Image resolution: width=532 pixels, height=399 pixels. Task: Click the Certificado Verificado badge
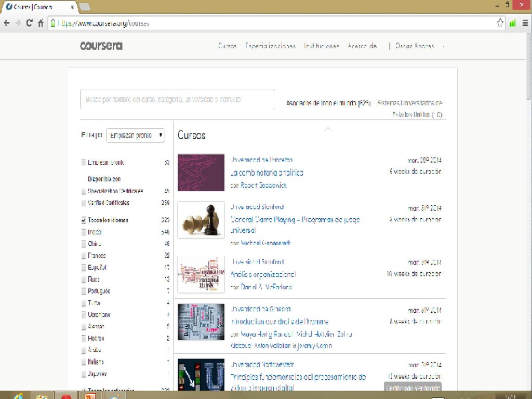pyautogui.click(x=413, y=388)
